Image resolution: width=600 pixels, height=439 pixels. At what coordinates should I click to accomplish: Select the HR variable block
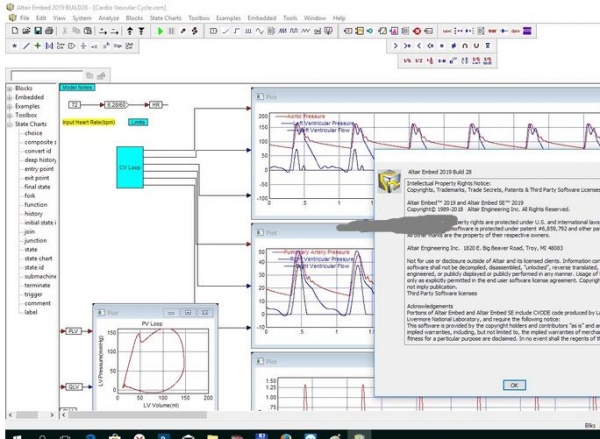coord(156,104)
